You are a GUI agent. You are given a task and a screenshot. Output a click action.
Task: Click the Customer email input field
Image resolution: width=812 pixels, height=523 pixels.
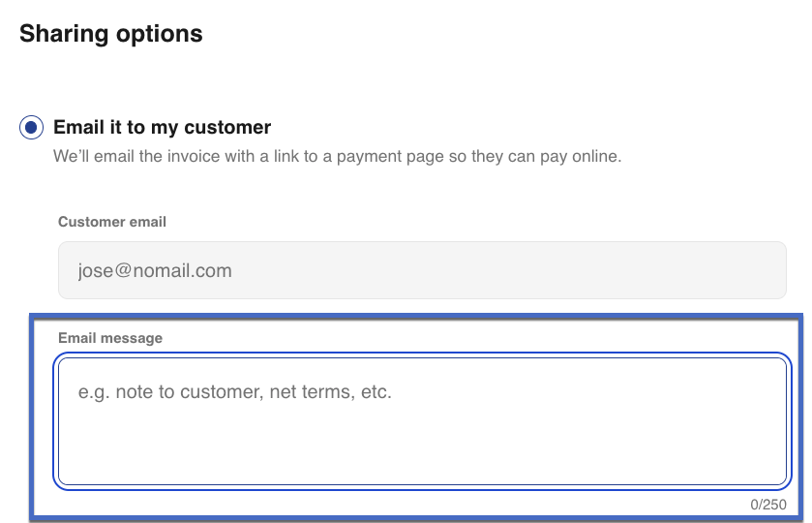(422, 270)
